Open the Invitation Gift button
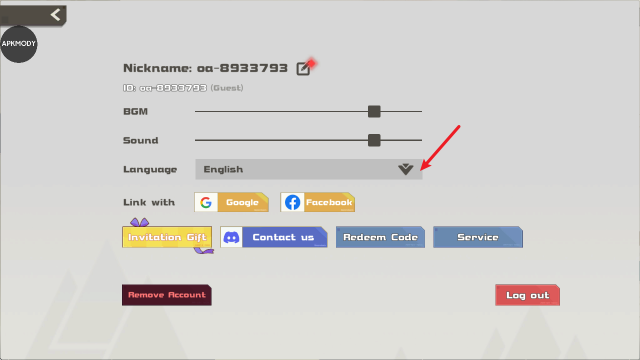The width and height of the screenshot is (640, 360). (x=167, y=237)
